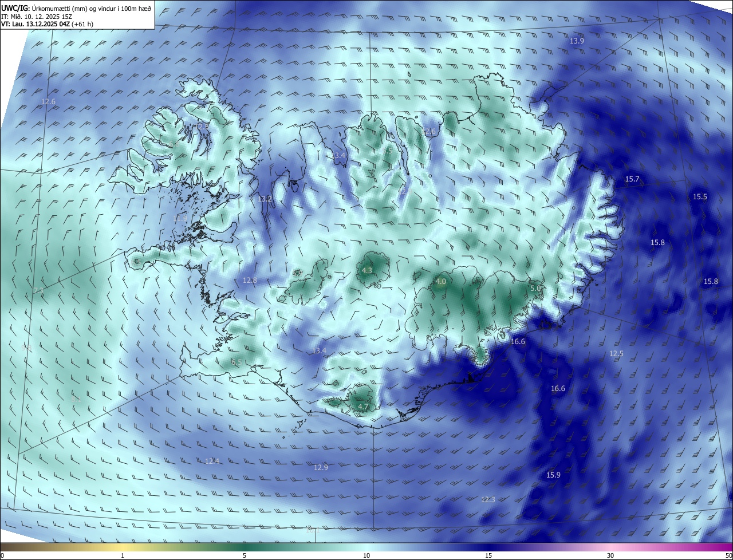Click the colour scale tick labelled 50
The width and height of the screenshot is (733, 560).
point(728,555)
